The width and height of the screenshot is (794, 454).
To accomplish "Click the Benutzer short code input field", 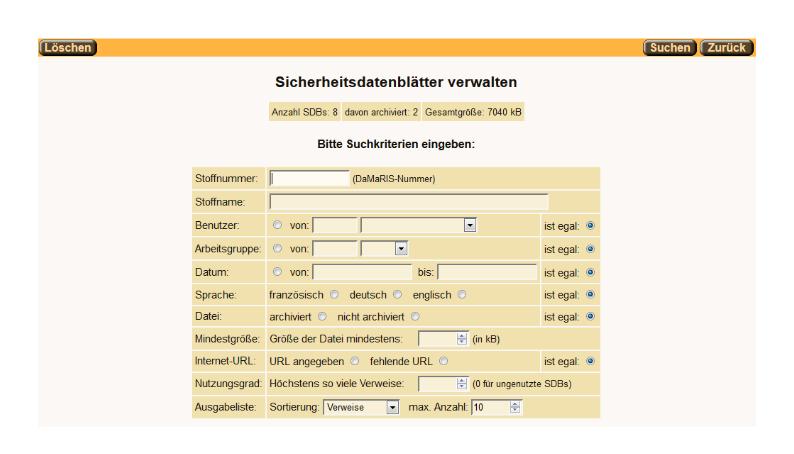I will click(335, 225).
